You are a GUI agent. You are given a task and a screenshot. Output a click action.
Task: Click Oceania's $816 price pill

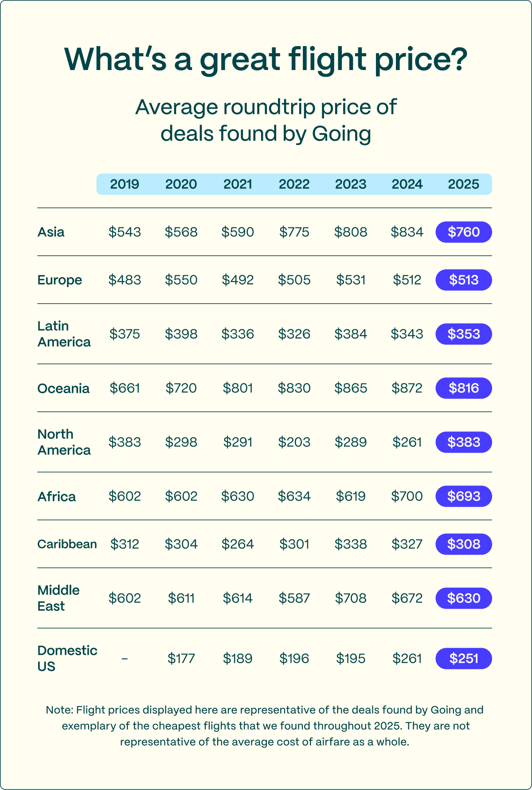pos(464,388)
